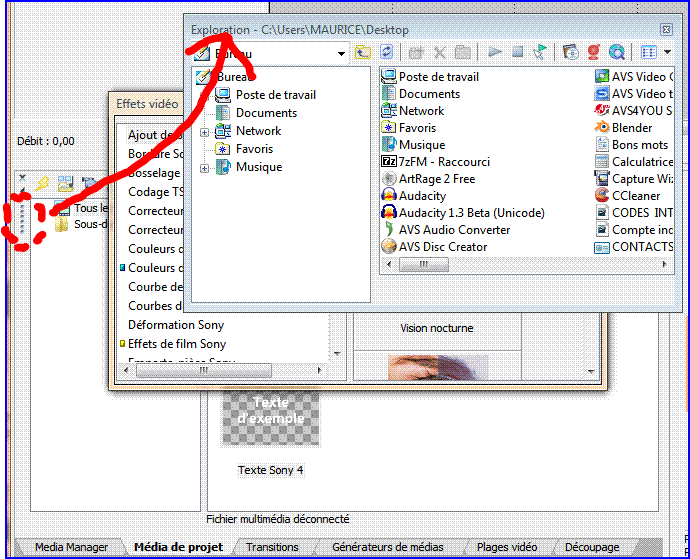The height and width of the screenshot is (559, 690).
Task: Select Bosselage effect in Effets vidéo list
Action: (x=154, y=173)
